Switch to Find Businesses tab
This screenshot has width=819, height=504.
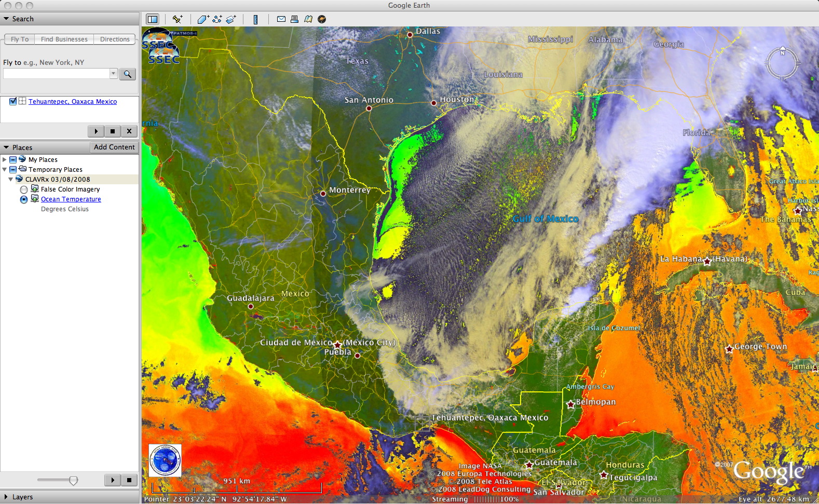[x=64, y=39]
